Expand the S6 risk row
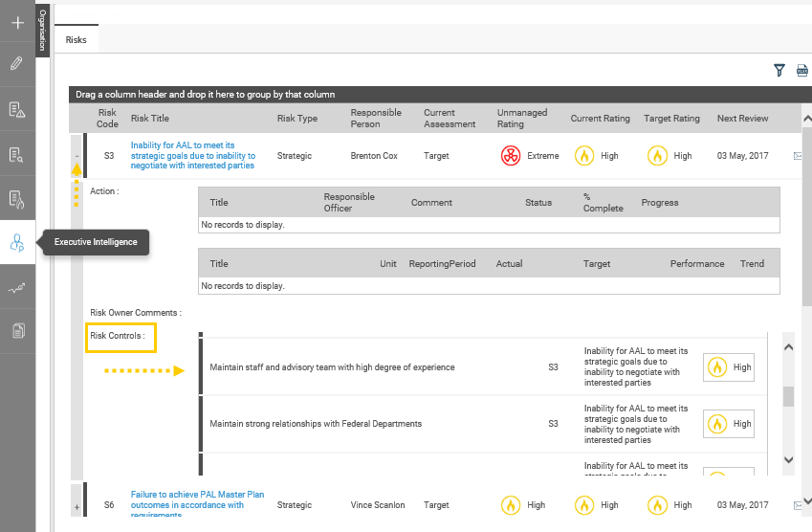The image size is (812, 532). pos(77,504)
